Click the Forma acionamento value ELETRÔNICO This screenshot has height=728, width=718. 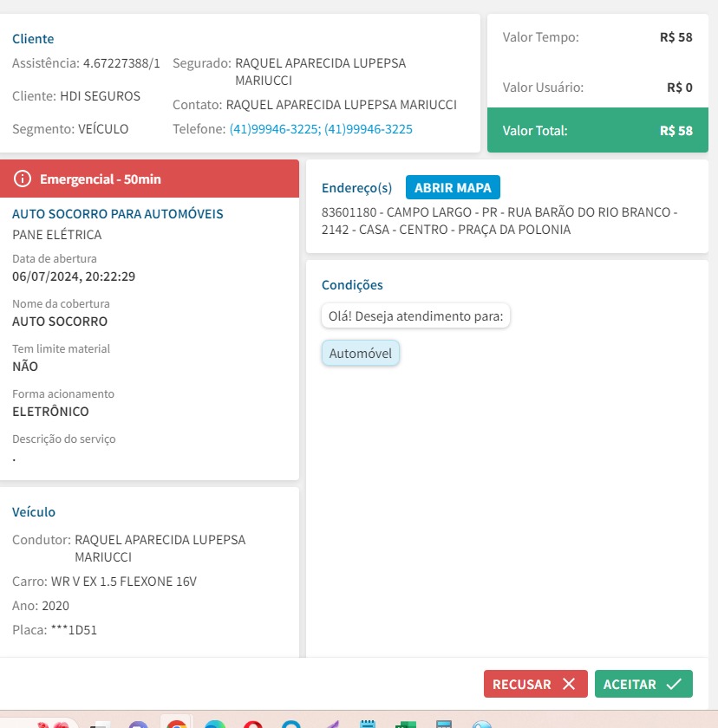click(x=50, y=412)
